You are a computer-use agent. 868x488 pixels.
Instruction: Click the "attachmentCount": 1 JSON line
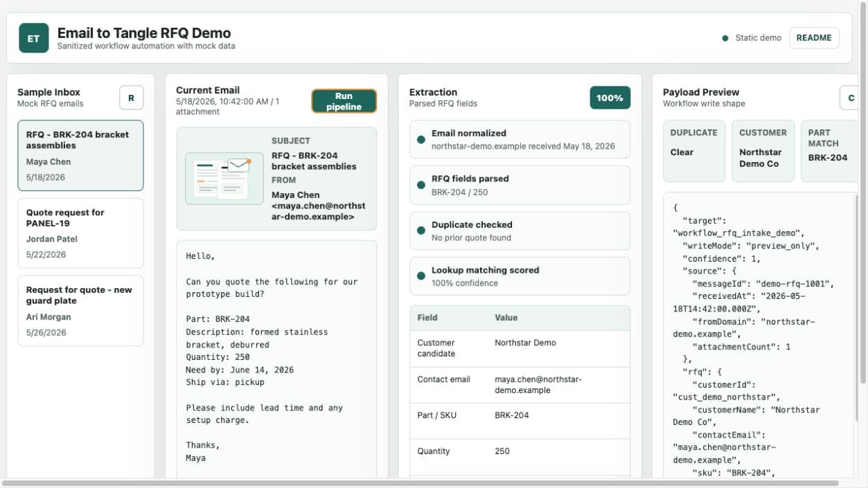pyautogui.click(x=741, y=346)
